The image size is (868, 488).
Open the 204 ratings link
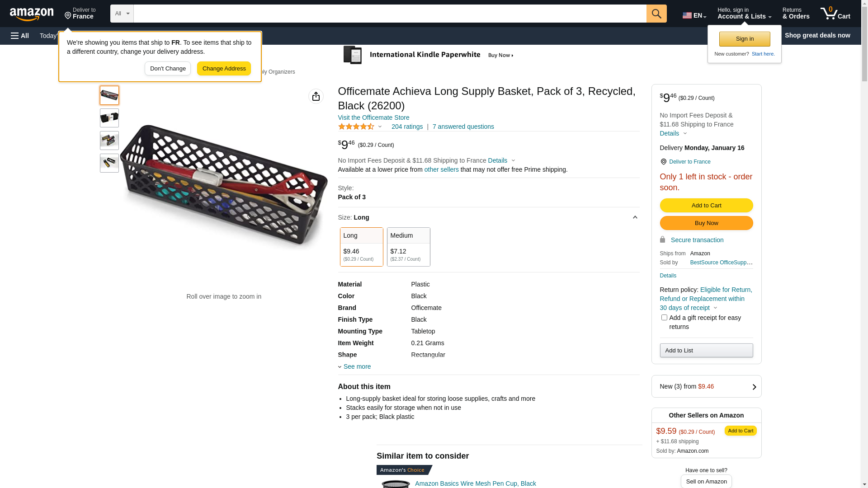tap(407, 127)
